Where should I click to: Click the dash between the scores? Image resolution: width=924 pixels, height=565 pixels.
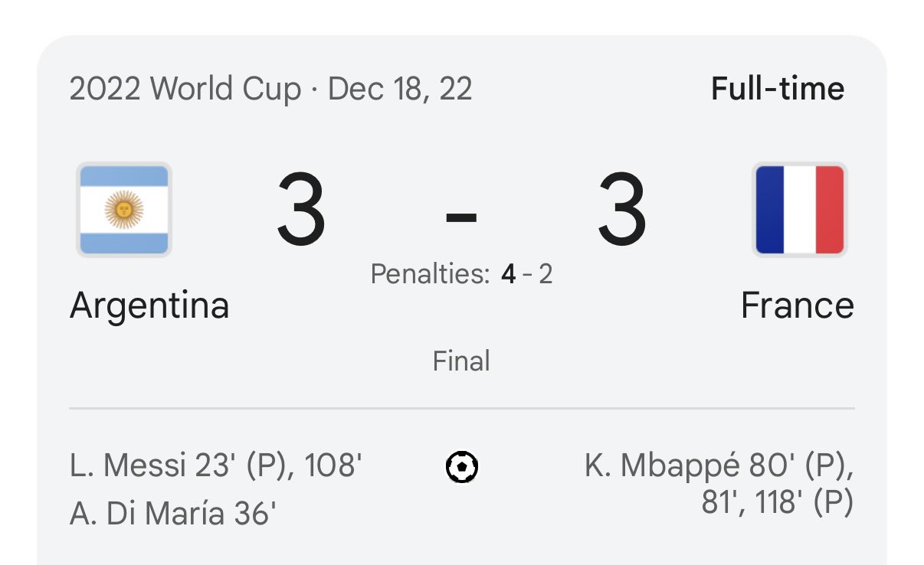461,217
